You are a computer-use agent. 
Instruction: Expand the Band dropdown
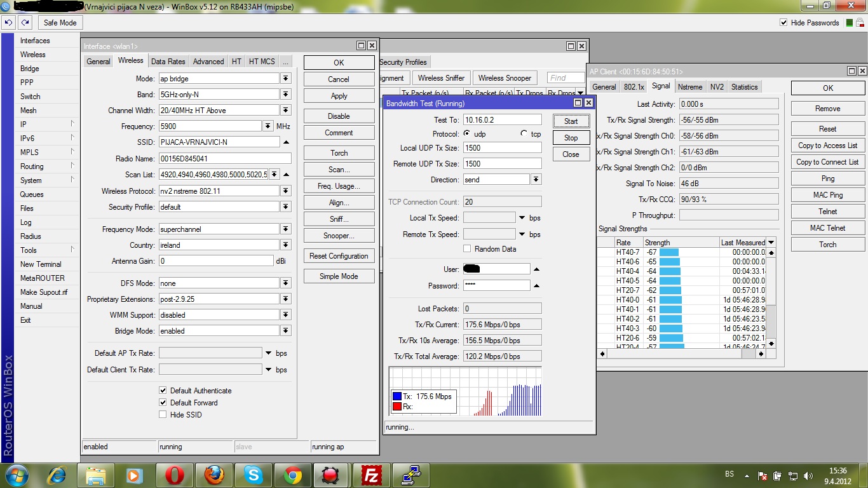coord(286,95)
